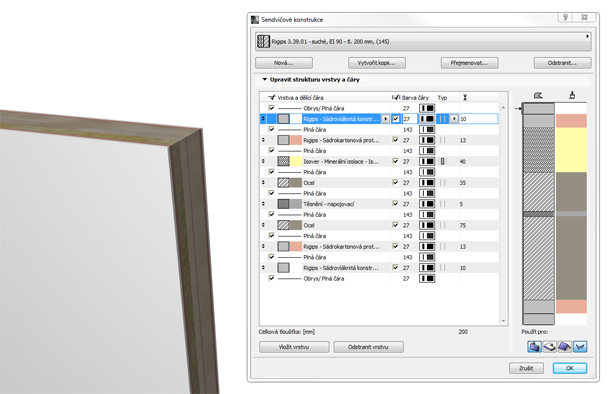Viewport: 610px width, 394px height.
Task: Click the help question mark icon
Action: pos(565,17)
